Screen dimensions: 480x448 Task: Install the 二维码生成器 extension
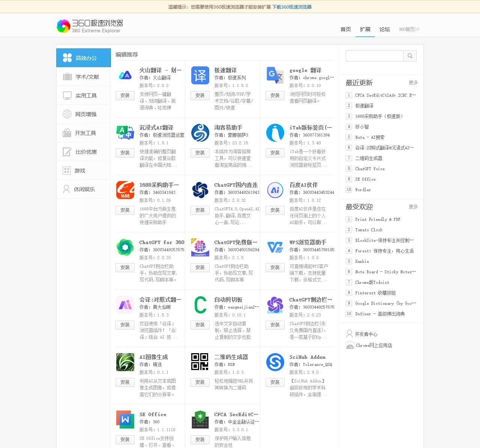click(x=200, y=382)
